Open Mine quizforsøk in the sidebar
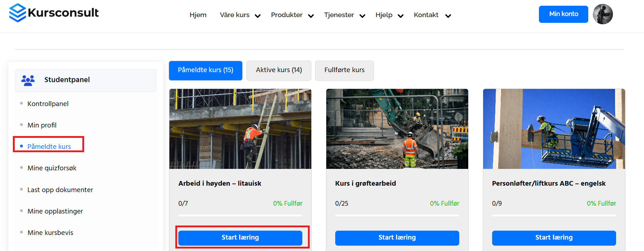 pos(52,168)
